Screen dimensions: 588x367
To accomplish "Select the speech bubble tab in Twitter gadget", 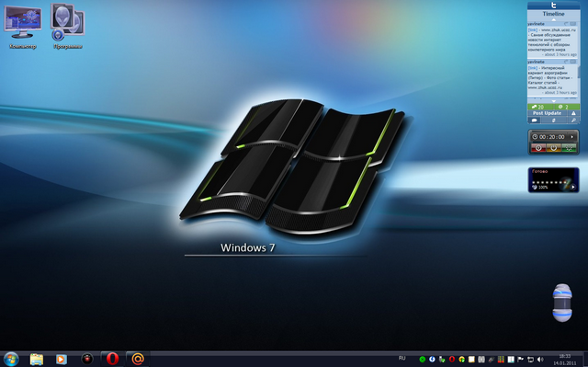I will 535,120.
